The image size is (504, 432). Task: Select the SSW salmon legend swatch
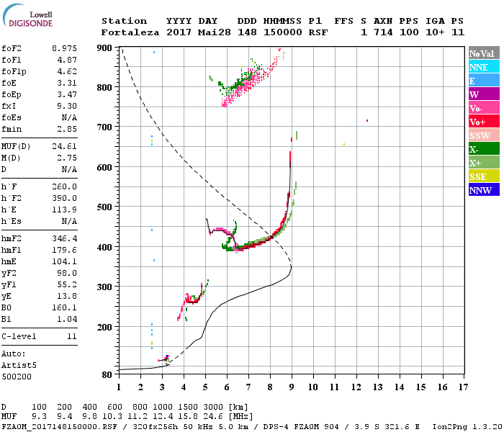click(x=484, y=135)
